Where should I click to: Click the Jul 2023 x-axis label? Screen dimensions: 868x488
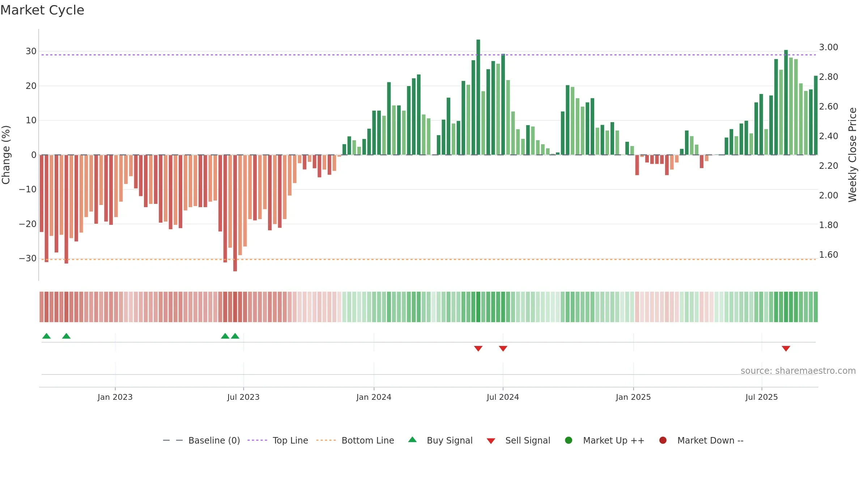point(243,397)
